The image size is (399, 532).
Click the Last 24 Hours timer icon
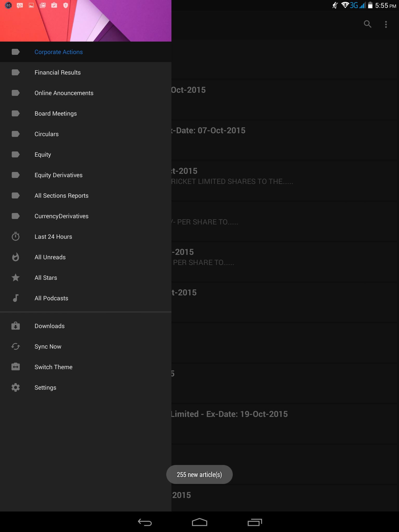click(16, 236)
